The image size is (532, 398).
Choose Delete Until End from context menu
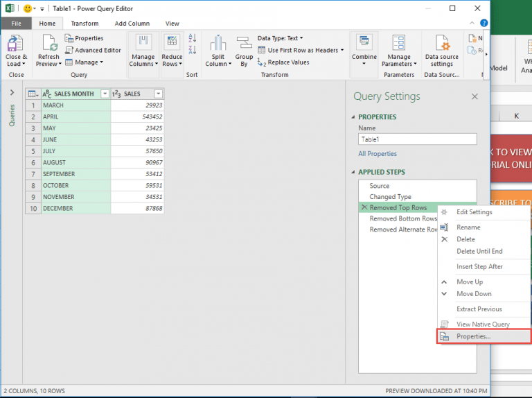pos(479,251)
